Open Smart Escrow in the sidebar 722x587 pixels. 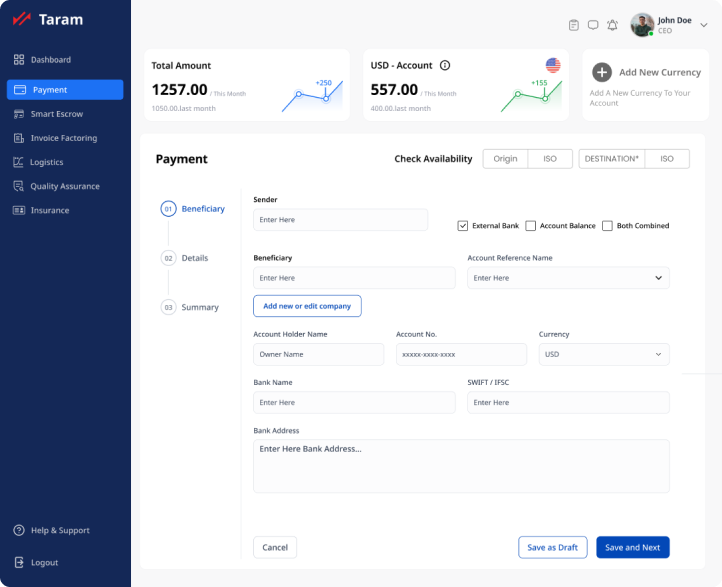(x=56, y=114)
